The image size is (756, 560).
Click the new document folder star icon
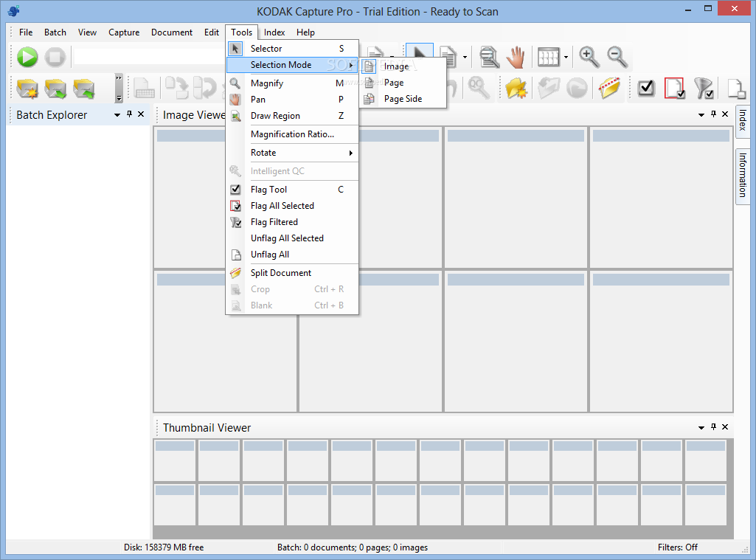pos(516,89)
